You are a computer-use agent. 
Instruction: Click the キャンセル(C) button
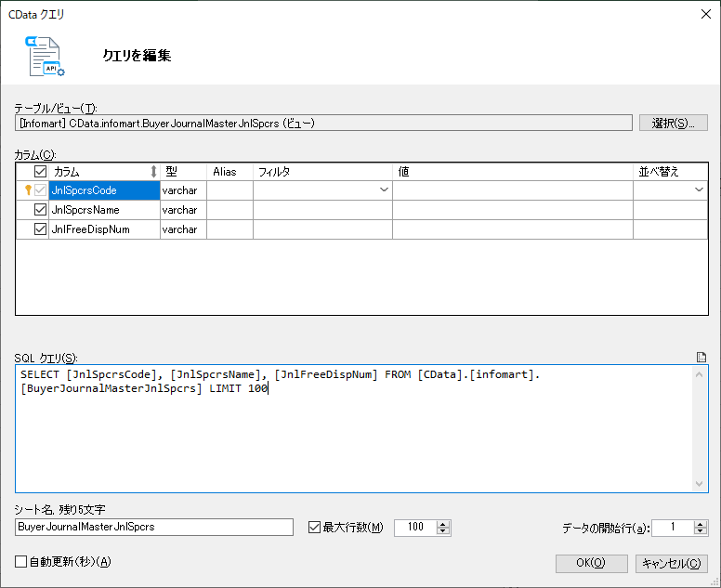pyautogui.click(x=672, y=563)
